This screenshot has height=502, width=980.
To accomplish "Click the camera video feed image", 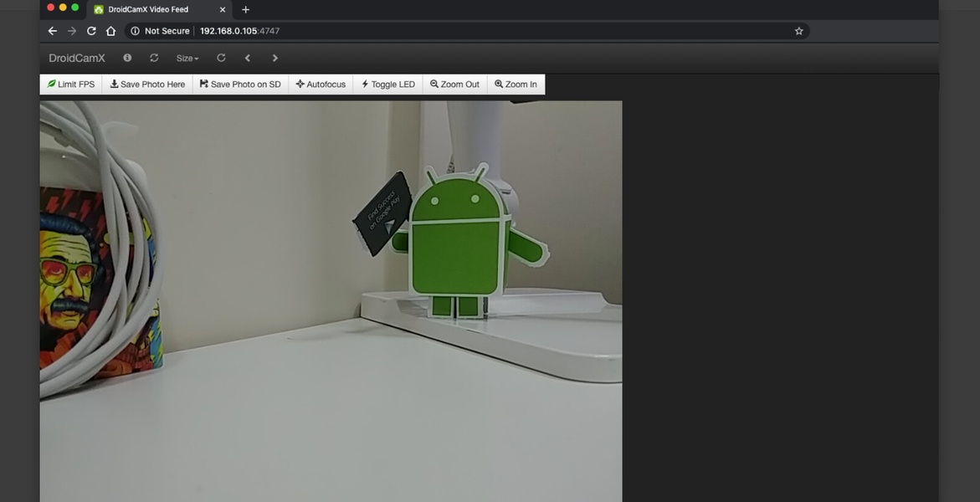I will pos(331,301).
